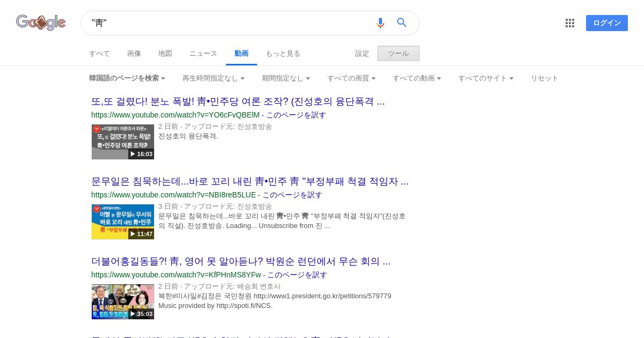The image size is (644, 338).
Task: Open result titled 더불어홍길동들?!
Action: pos(241,261)
